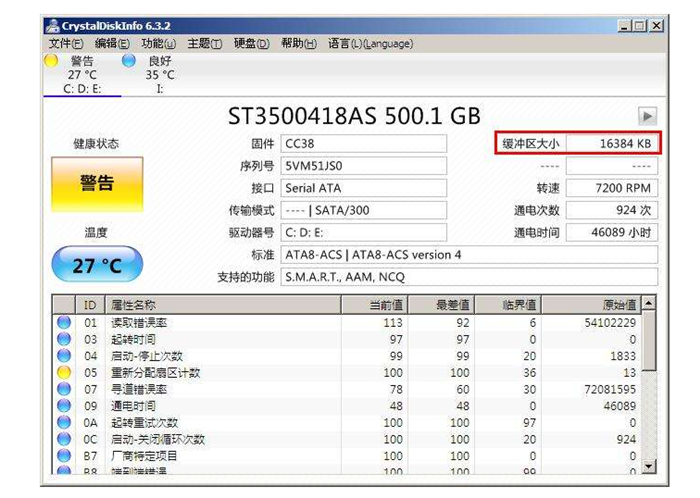Close the CrystalDiskInfo window

[656, 26]
